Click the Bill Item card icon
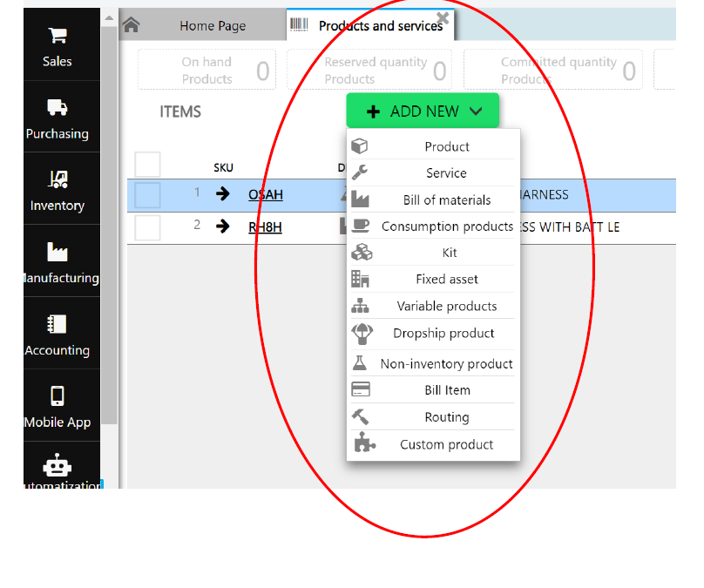704x588 pixels. click(x=361, y=389)
